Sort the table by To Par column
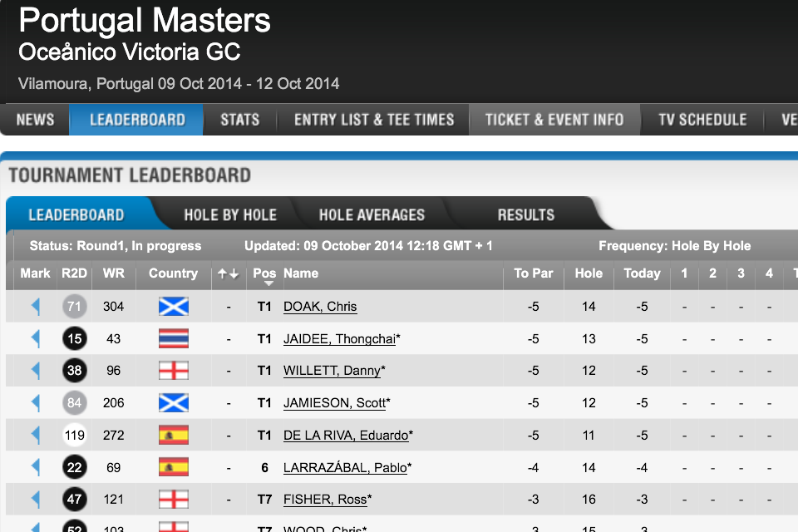The height and width of the screenshot is (532, 798). 534,273
